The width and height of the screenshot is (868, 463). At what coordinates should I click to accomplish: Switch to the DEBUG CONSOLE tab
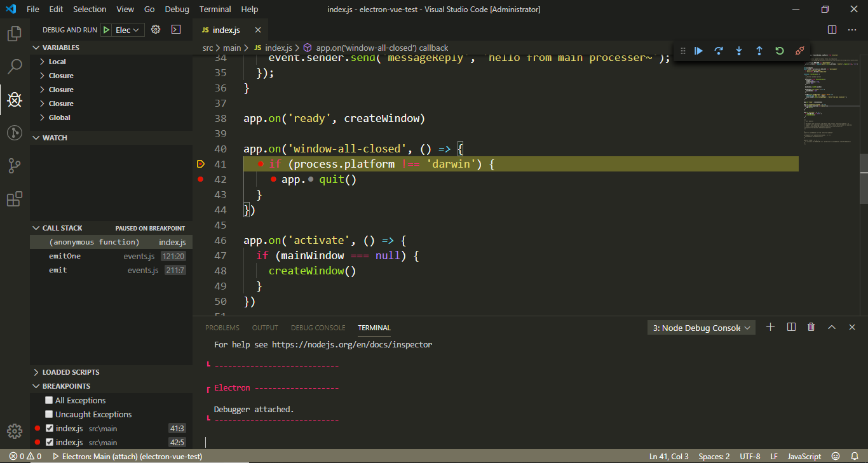coord(318,328)
